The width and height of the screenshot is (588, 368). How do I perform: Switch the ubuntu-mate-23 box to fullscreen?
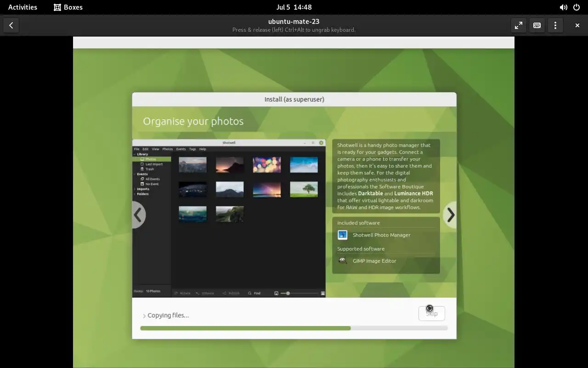pos(519,25)
